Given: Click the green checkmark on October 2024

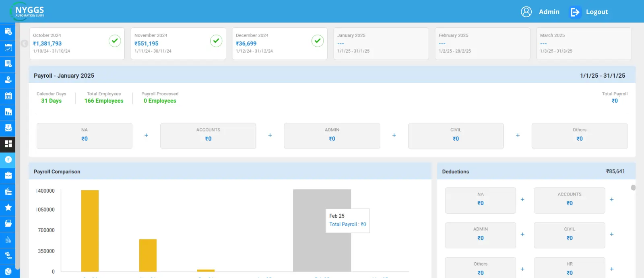Looking at the screenshot, I should (x=115, y=41).
